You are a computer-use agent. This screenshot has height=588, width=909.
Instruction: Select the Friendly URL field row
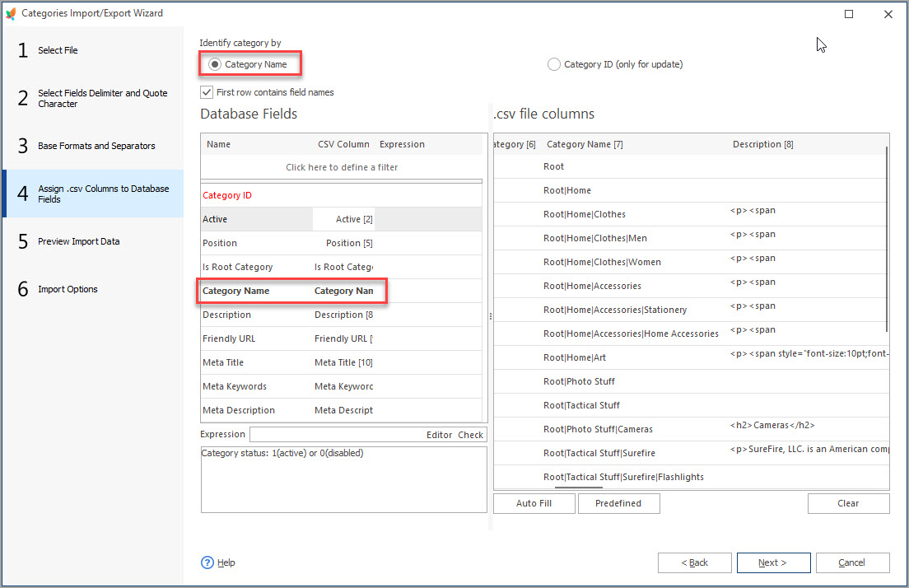click(342, 338)
